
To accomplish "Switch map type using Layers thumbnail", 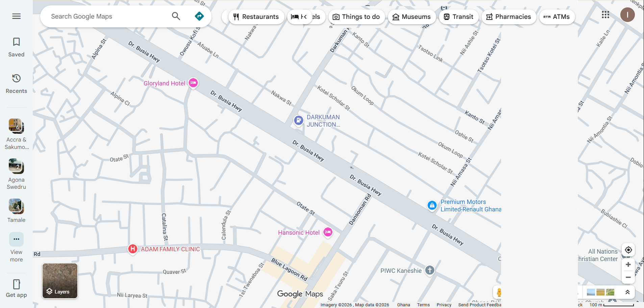I will coord(60,281).
